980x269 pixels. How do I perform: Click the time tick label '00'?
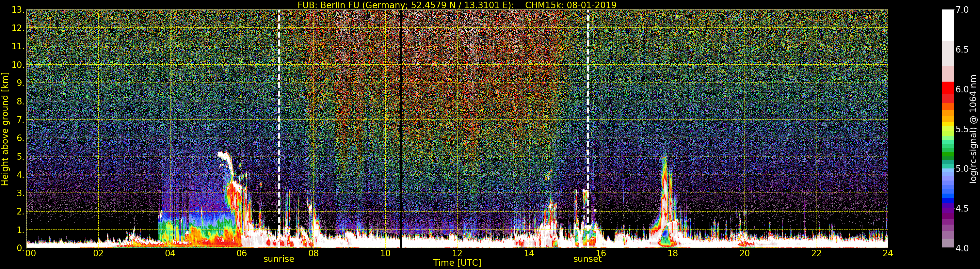[30, 253]
